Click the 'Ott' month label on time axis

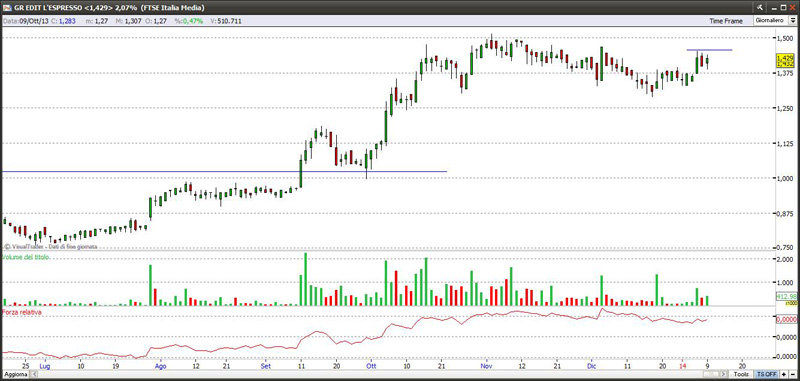pyautogui.click(x=372, y=366)
